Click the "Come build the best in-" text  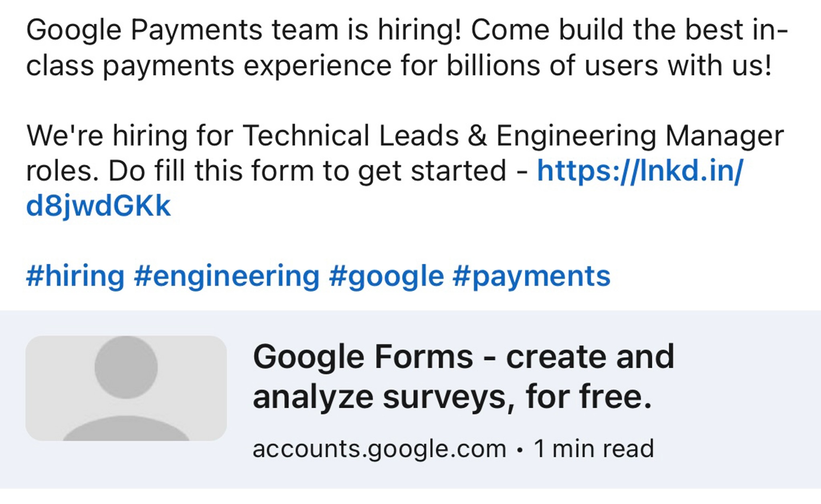(629, 30)
